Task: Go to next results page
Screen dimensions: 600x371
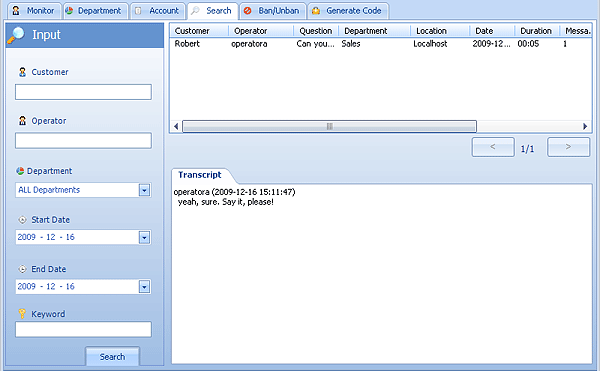Action: (568, 147)
